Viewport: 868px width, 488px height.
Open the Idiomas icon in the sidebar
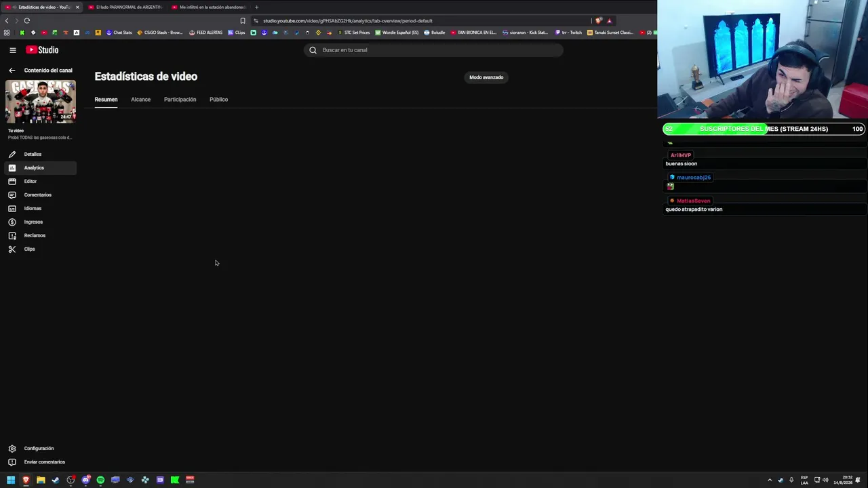[x=12, y=209]
